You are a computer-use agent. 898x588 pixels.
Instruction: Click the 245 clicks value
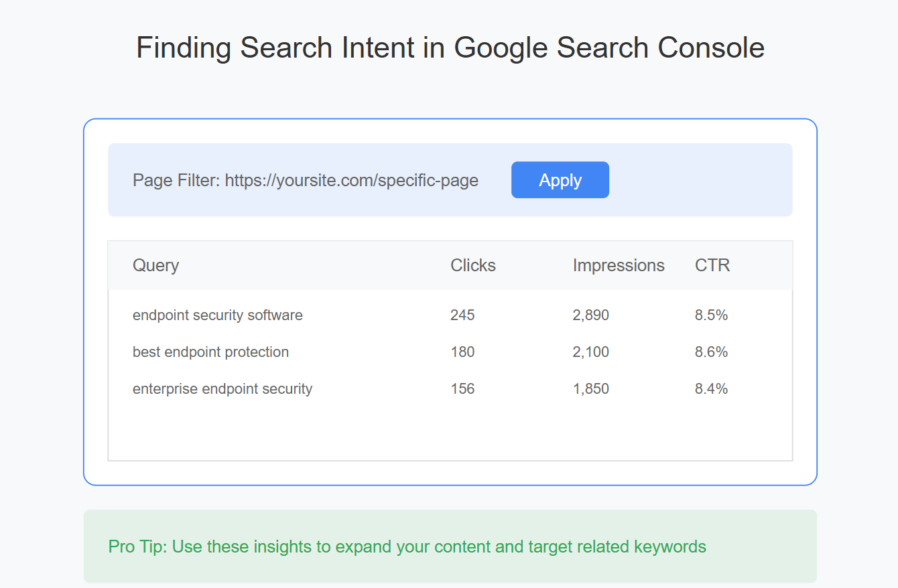tap(462, 315)
